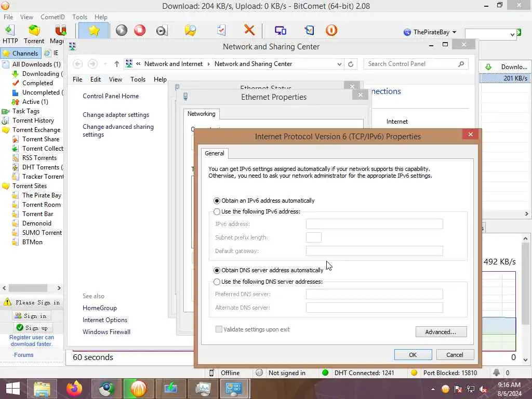Viewport: 532px width, 399px height.
Task: Open ThePirateBay search engine dropdown
Action: point(454,32)
